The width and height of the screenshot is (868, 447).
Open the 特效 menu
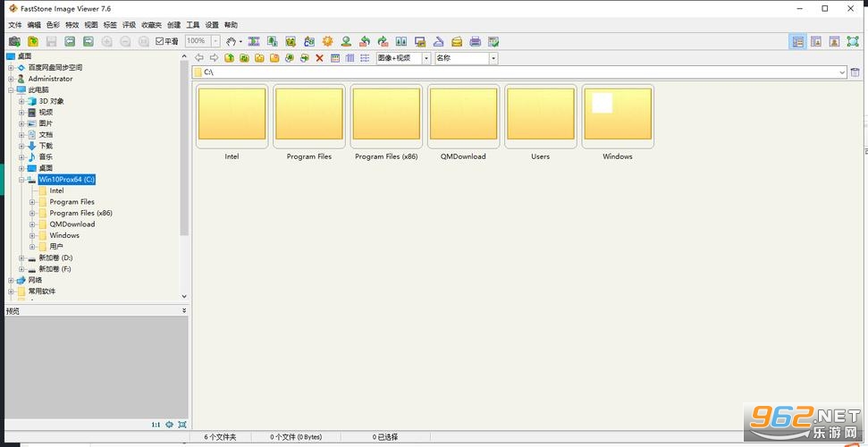click(72, 25)
